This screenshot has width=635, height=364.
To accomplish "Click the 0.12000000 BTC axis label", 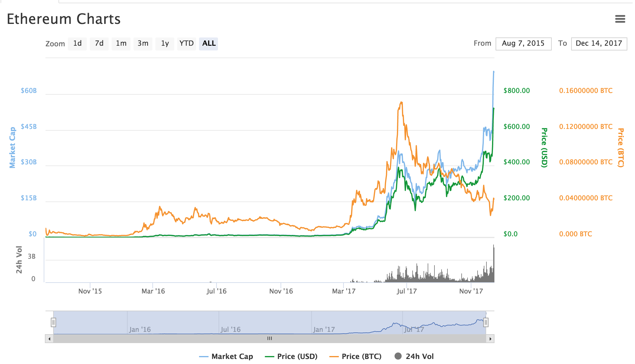I will (x=586, y=127).
